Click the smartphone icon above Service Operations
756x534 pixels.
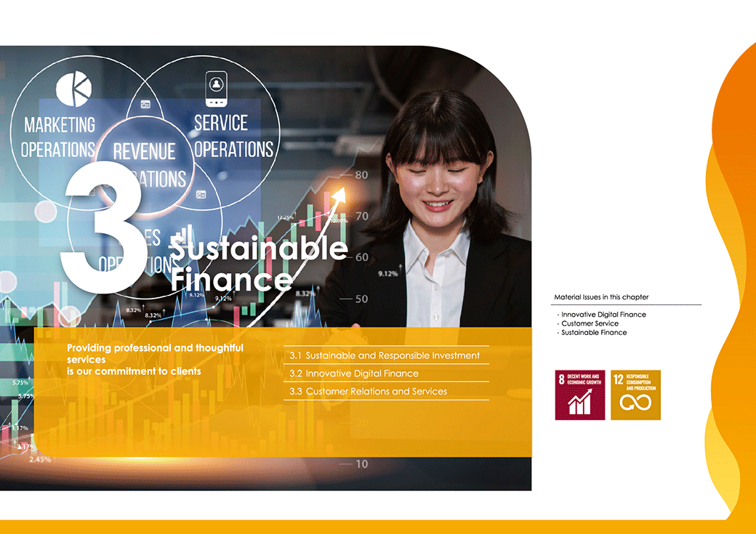(216, 89)
